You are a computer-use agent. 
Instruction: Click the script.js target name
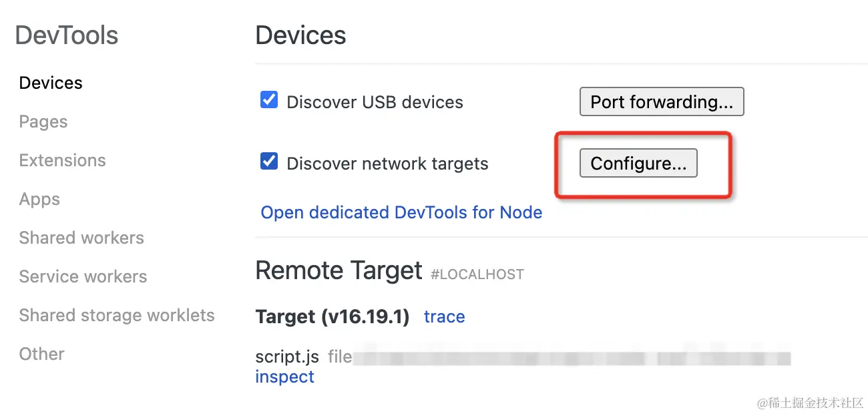(287, 357)
